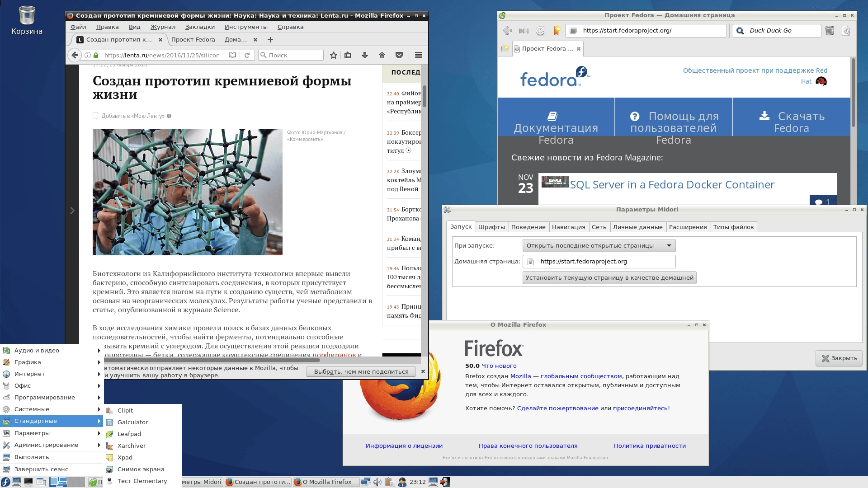Close the Проект Fedora tab in Firefox
Screen dimensions: 868x488
255,40
